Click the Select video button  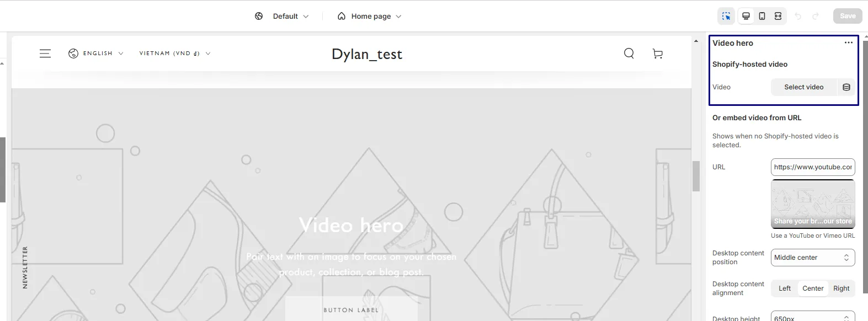(803, 87)
